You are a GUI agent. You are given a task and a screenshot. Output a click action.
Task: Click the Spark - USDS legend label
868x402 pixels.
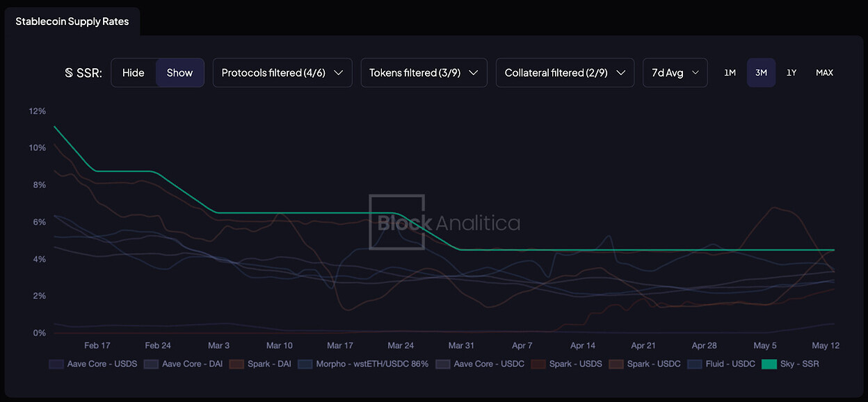[576, 364]
